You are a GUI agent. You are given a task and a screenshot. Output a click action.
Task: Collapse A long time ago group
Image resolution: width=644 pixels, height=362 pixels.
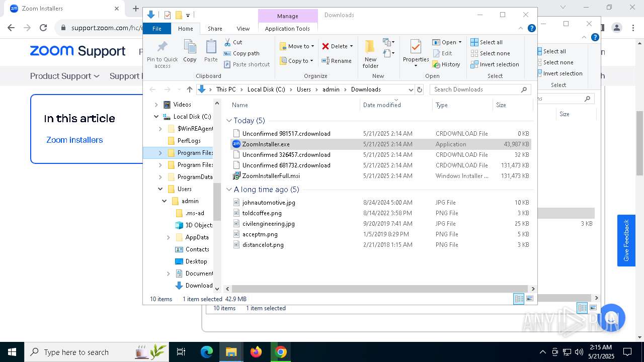point(229,190)
